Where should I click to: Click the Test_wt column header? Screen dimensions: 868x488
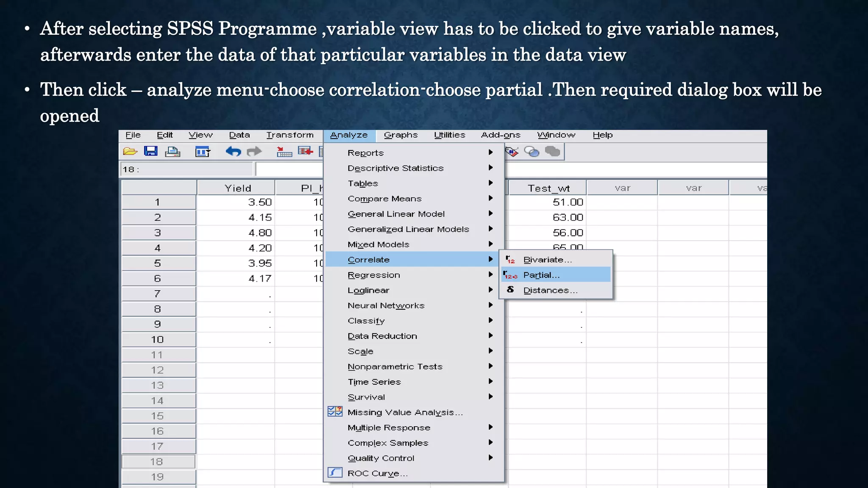548,188
